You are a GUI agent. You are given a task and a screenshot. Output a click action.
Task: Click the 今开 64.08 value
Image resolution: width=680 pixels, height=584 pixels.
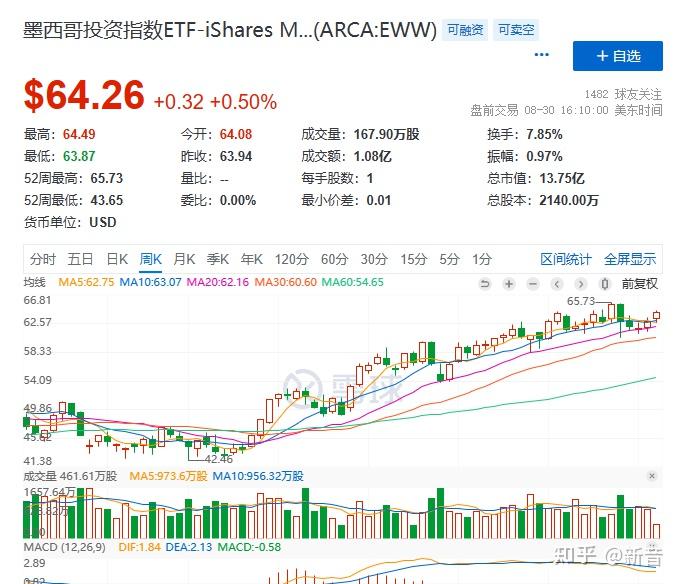[x=235, y=134]
